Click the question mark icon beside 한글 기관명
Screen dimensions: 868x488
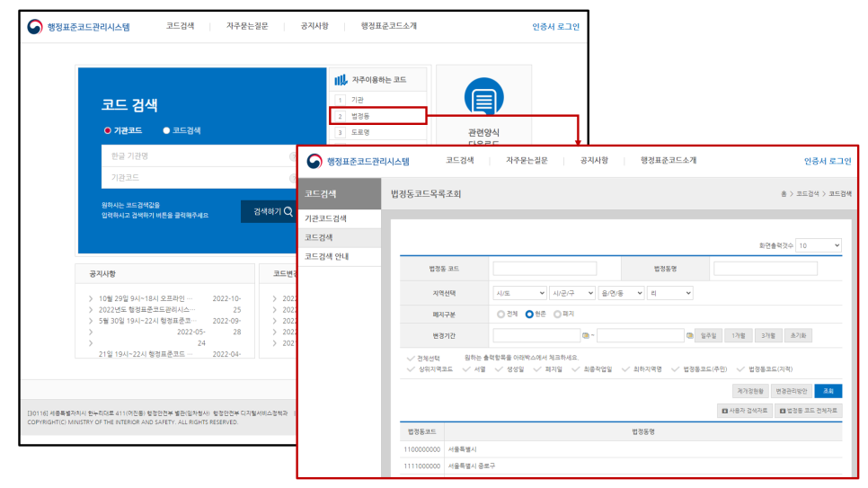pos(293,156)
